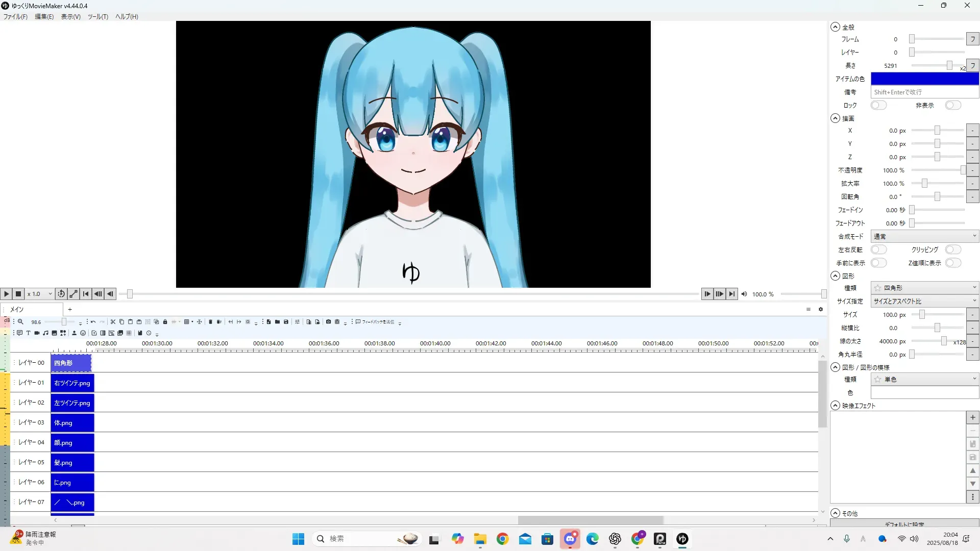This screenshot has width=980, height=551.
Task: Add a text item with the T icon
Action: point(28,333)
